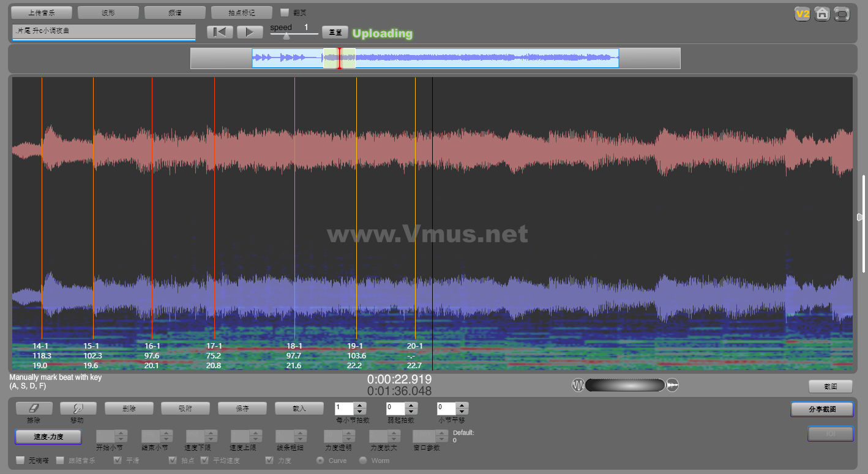Click the 16-1 beat marker line
Viewport: 868px width, 474px height.
pos(152,208)
